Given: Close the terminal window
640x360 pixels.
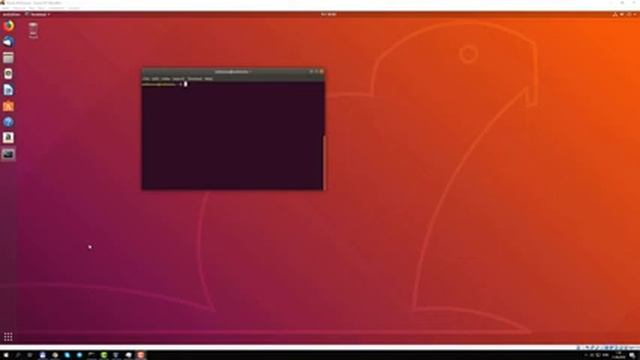Looking at the screenshot, I should tap(322, 71).
